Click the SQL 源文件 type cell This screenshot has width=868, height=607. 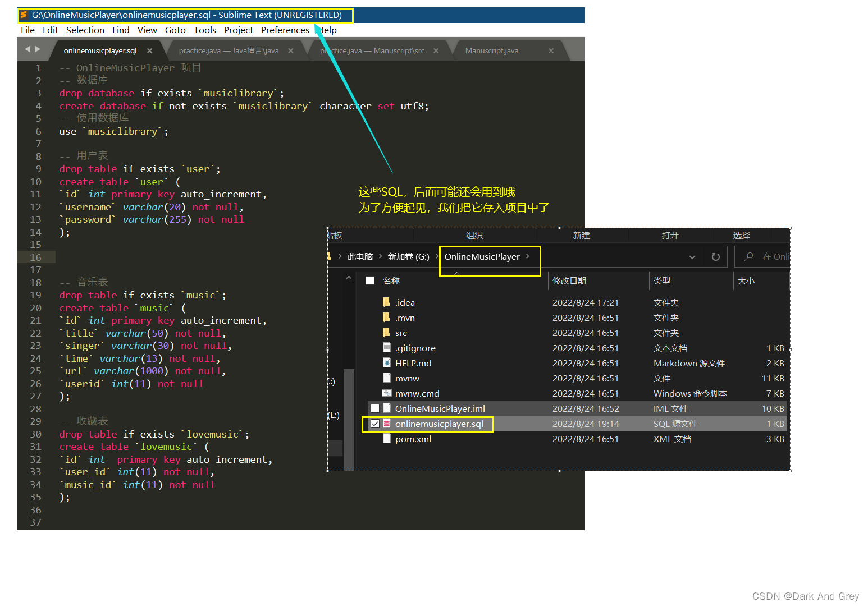tap(675, 424)
